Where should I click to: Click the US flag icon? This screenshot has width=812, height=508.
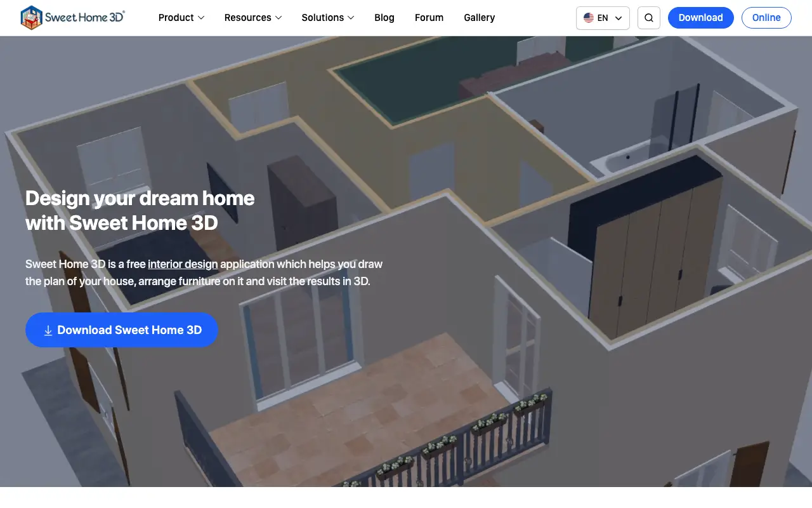[589, 18]
